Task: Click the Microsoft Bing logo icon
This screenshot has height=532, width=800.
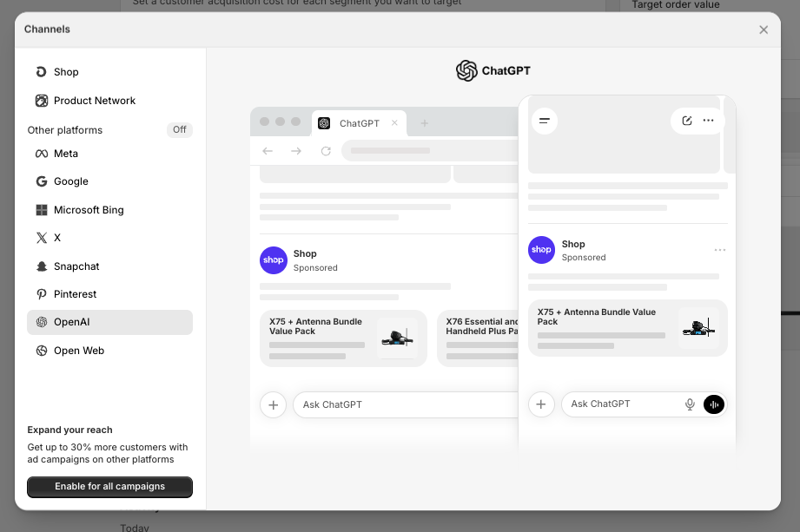Action: (42, 210)
